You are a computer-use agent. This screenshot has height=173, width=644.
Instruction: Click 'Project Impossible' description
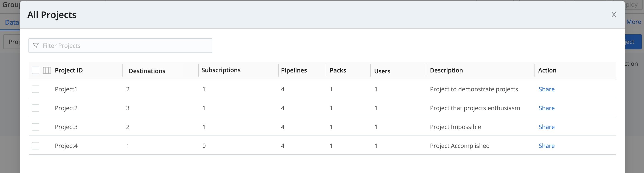[455, 127]
